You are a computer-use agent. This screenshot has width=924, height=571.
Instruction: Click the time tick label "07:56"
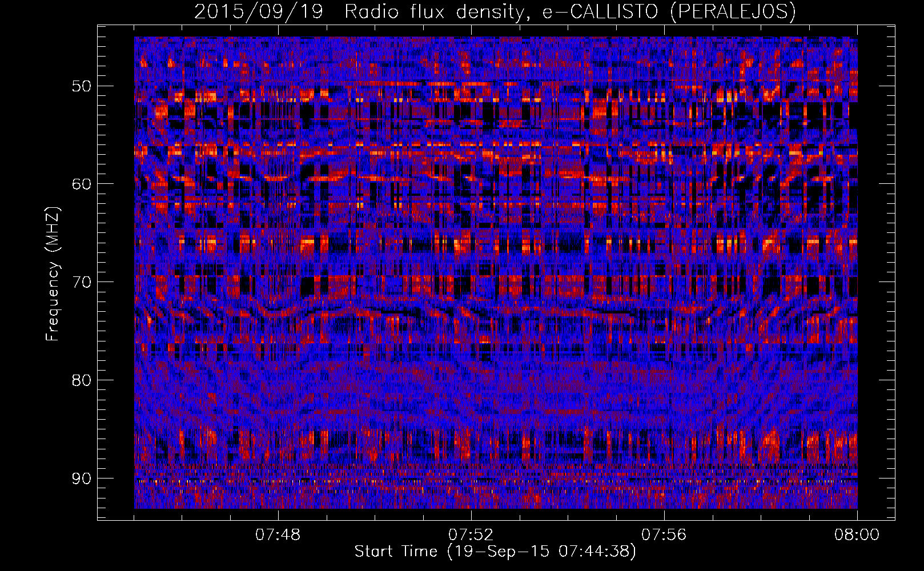(664, 535)
